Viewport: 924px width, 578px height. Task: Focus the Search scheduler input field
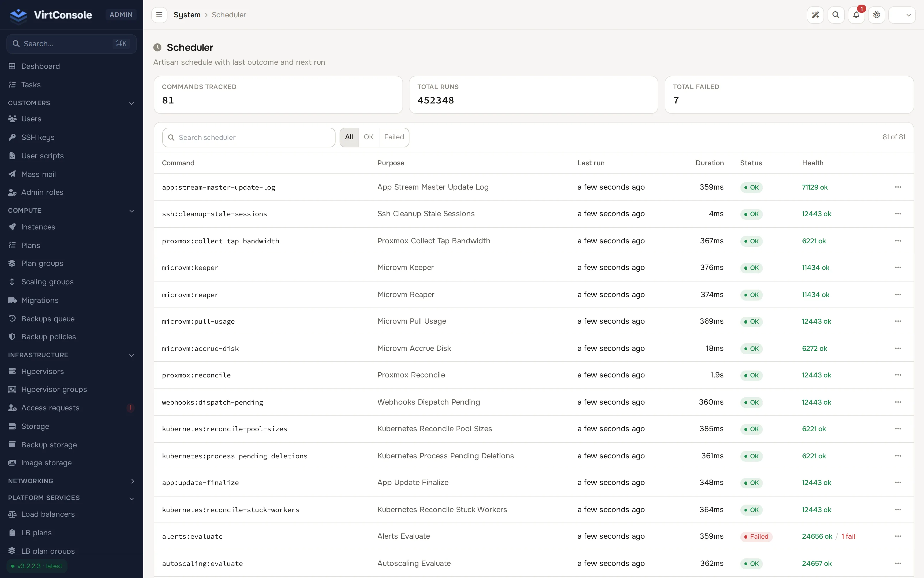click(249, 138)
